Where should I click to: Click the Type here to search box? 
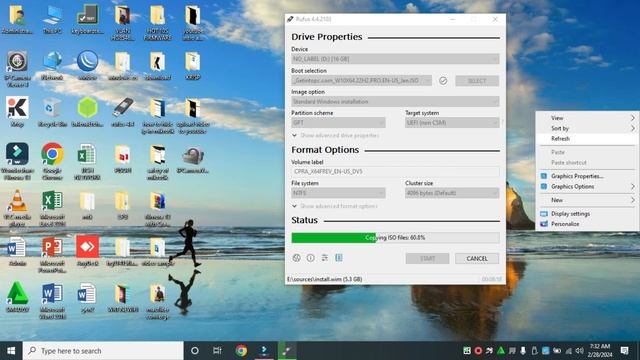(x=103, y=351)
